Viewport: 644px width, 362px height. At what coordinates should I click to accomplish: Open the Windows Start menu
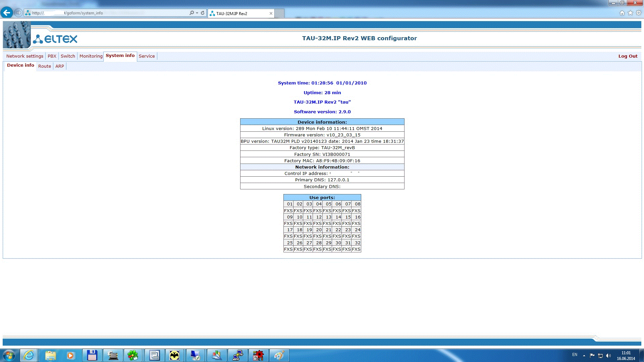pyautogui.click(x=9, y=355)
